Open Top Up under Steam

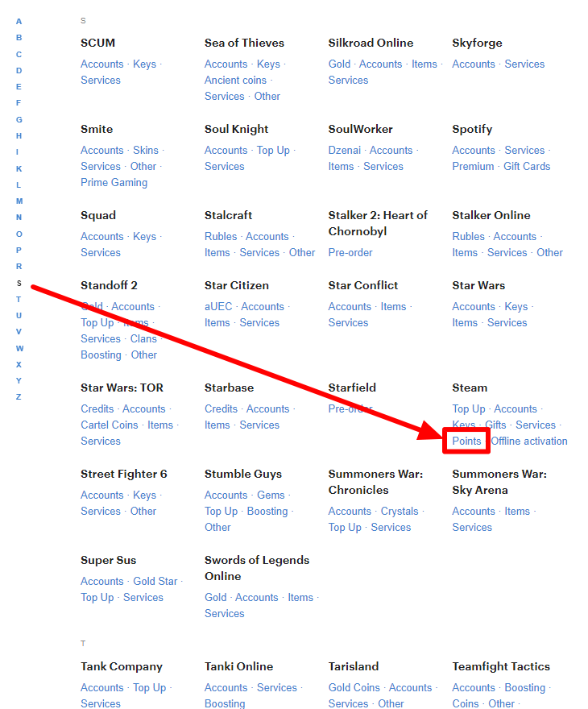click(x=469, y=409)
